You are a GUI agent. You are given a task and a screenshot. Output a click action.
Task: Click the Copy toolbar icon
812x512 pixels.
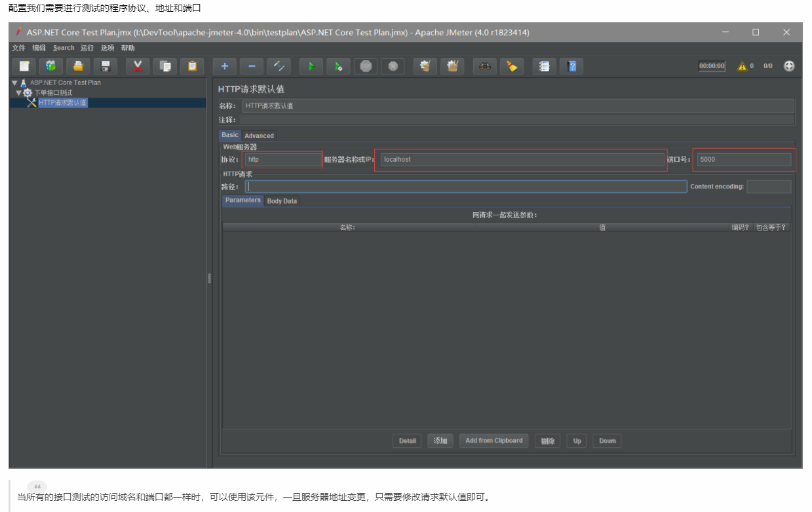(165, 66)
